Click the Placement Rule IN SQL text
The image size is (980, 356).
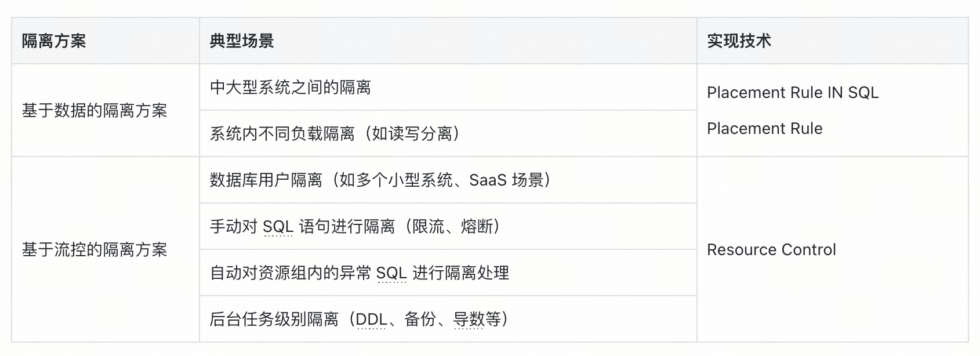tap(793, 93)
